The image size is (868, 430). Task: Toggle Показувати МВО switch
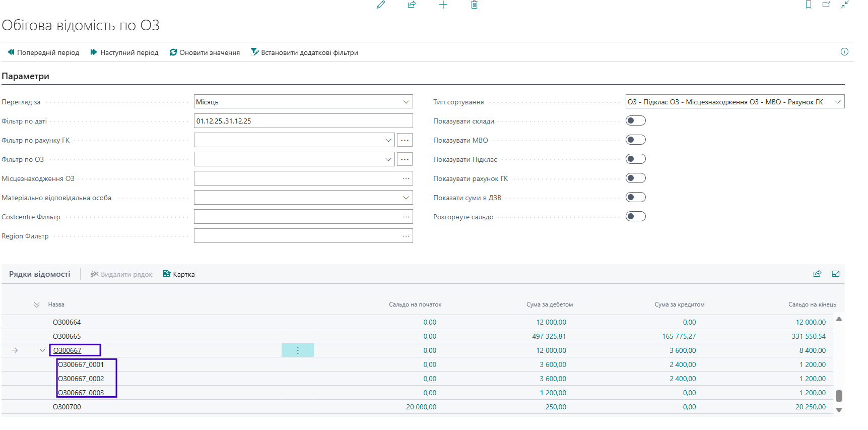pyautogui.click(x=635, y=140)
